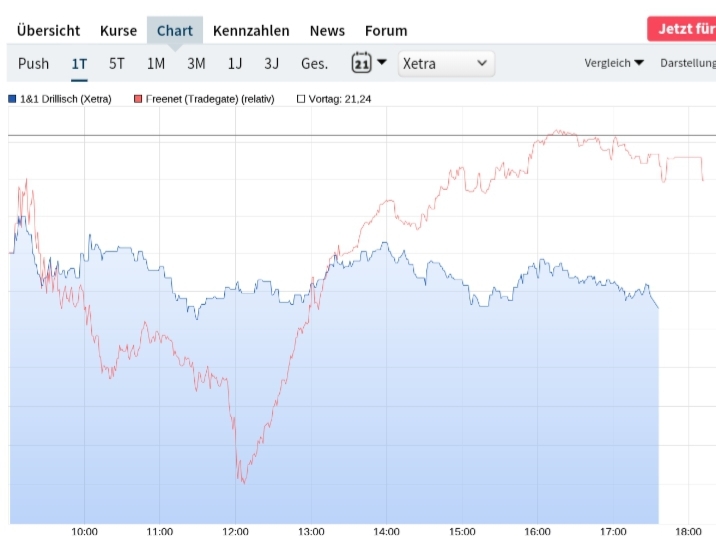The width and height of the screenshot is (716, 541).
Task: Show the Ges. full history range
Action: [314, 63]
